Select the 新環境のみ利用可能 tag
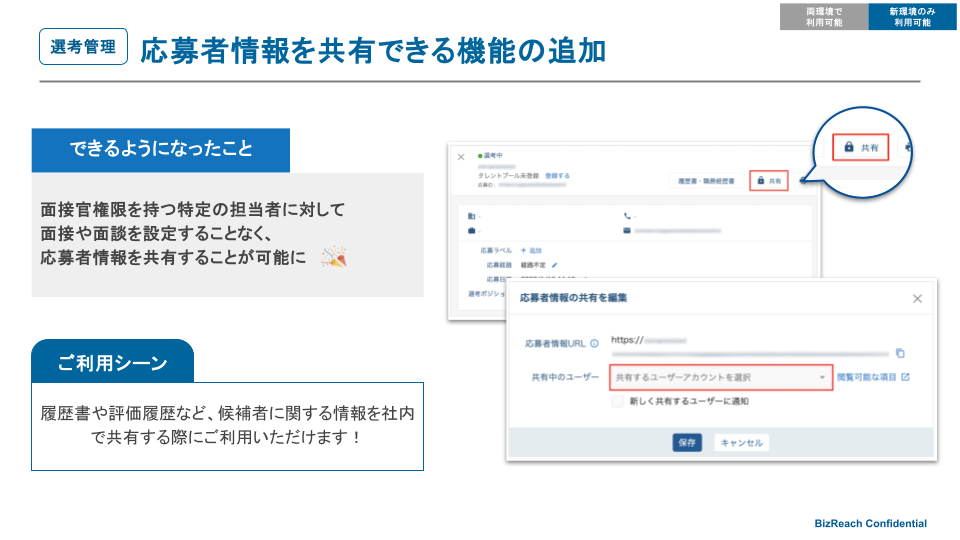The height and width of the screenshot is (540, 960). tap(912, 17)
